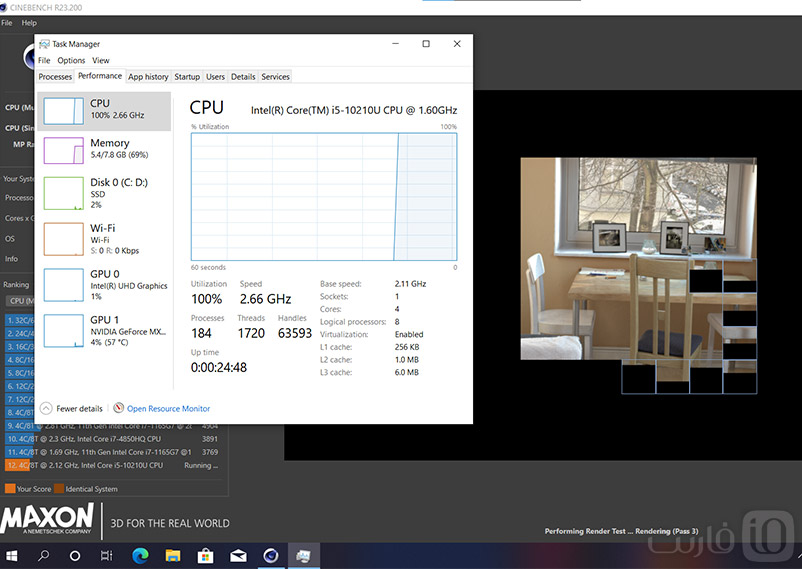This screenshot has width=802, height=569.
Task: Click the Performing Render Test status text
Action: tap(621, 531)
